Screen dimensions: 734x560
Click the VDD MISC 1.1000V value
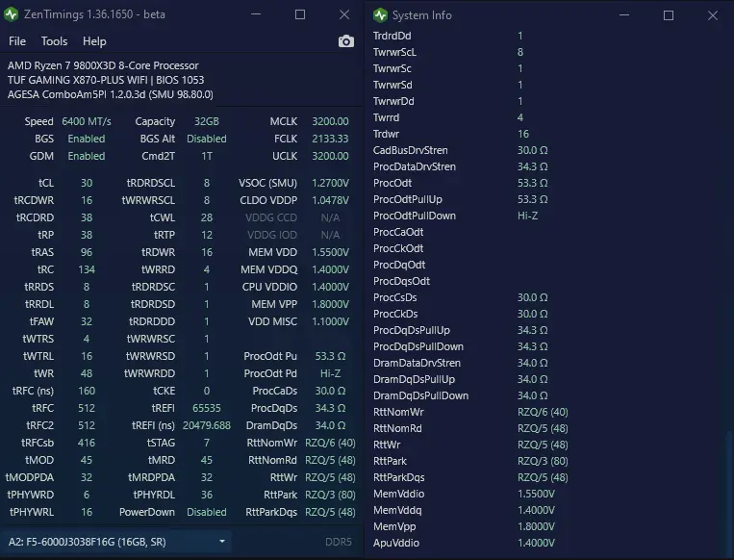click(x=330, y=321)
